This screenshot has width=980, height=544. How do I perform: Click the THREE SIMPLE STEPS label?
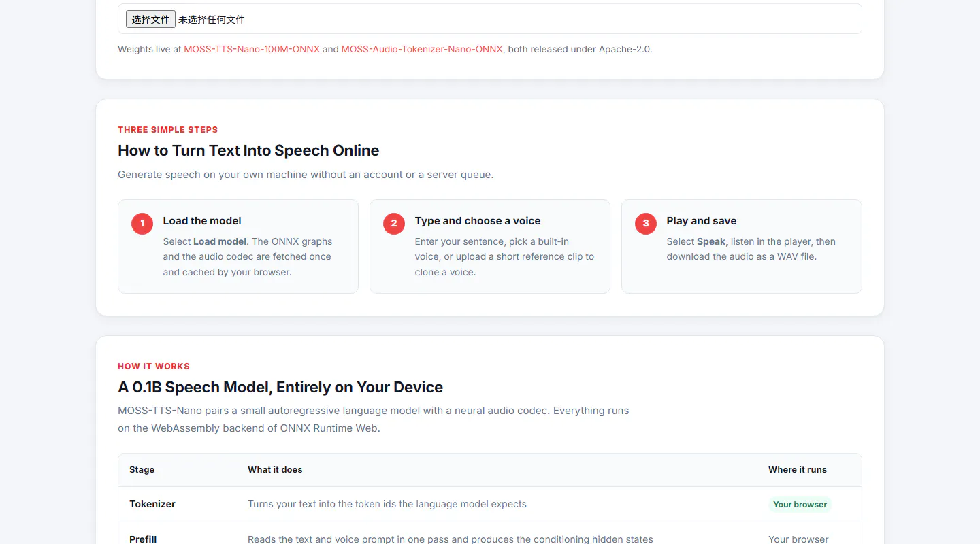168,130
